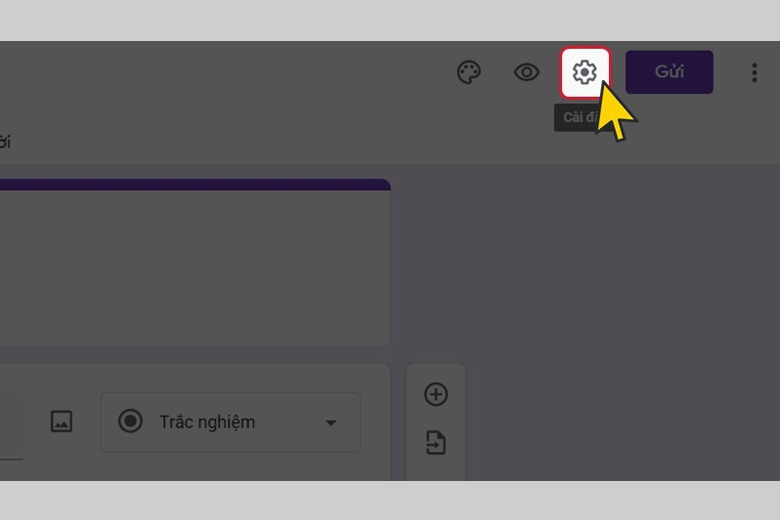Open the theme palette customization icon
This screenshot has width=780, height=520.
tap(469, 73)
